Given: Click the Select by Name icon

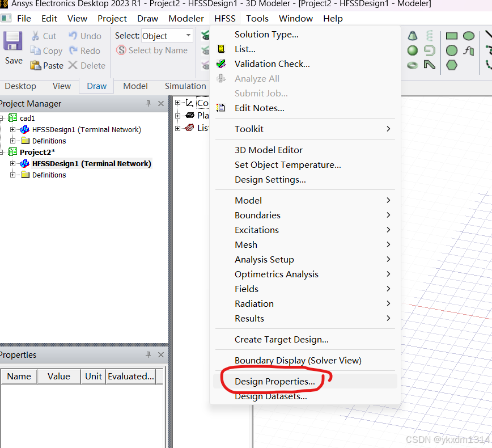Looking at the screenshot, I should pos(121,50).
